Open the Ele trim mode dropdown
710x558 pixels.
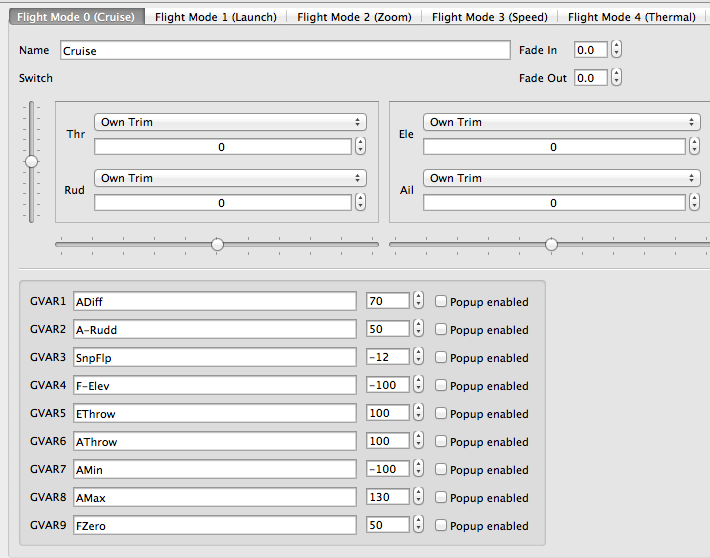coord(561,122)
